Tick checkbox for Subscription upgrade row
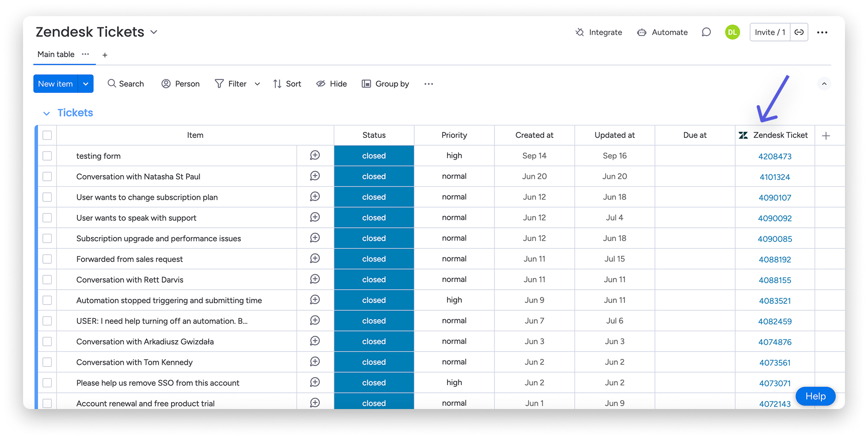The height and width of the screenshot is (439, 868). point(47,238)
